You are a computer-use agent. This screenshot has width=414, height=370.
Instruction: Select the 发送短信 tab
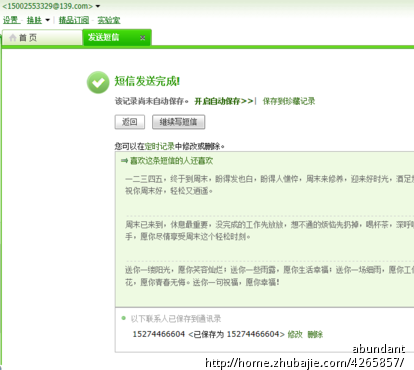coord(117,37)
